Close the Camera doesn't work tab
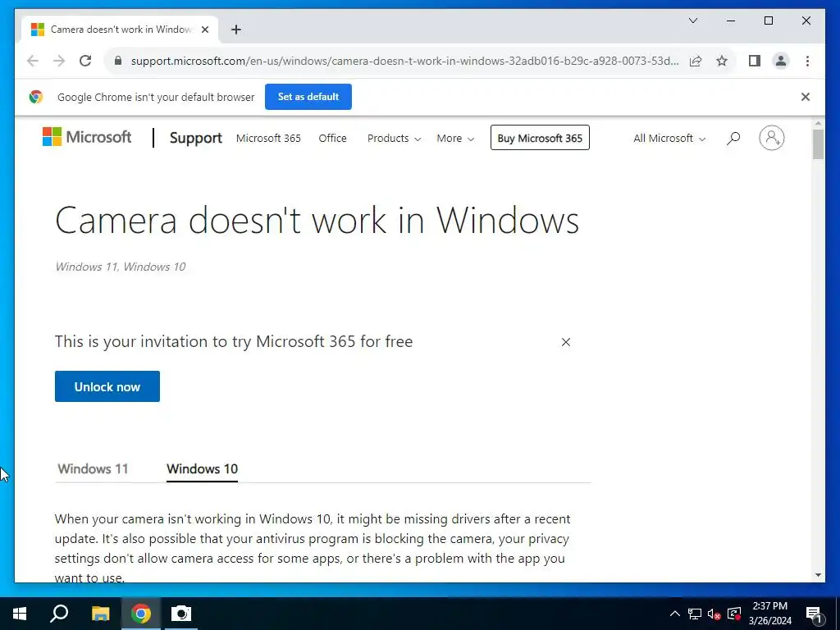Screen dimensions: 840x630 204,30
